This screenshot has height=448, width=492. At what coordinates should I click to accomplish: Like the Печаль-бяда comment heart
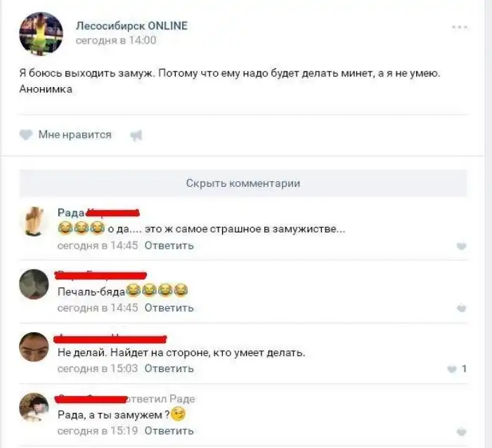(x=461, y=308)
